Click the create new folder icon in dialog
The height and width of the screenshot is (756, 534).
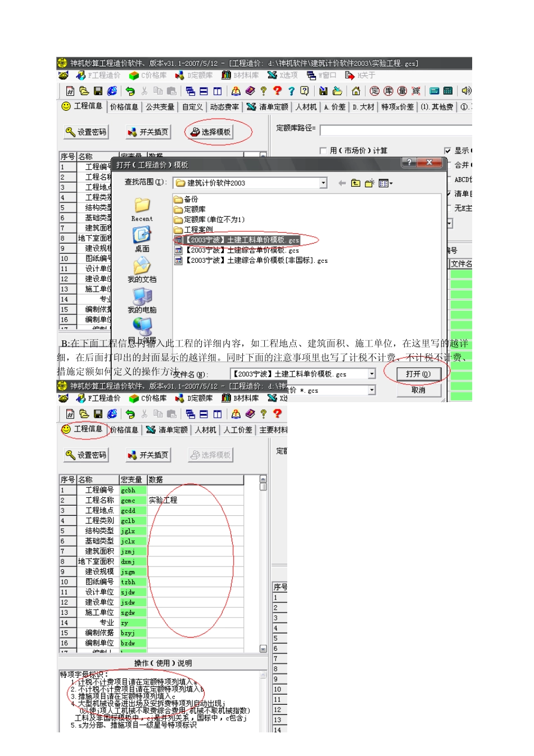tap(369, 183)
